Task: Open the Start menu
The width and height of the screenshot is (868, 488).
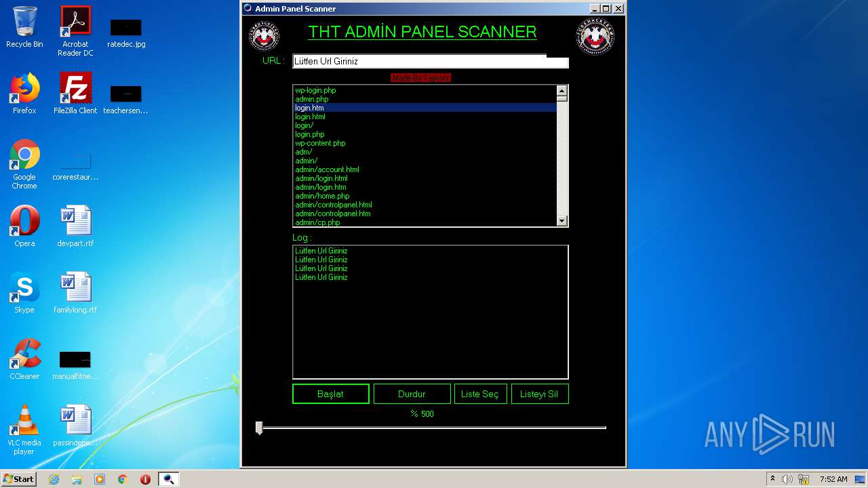Action: coord(19,479)
